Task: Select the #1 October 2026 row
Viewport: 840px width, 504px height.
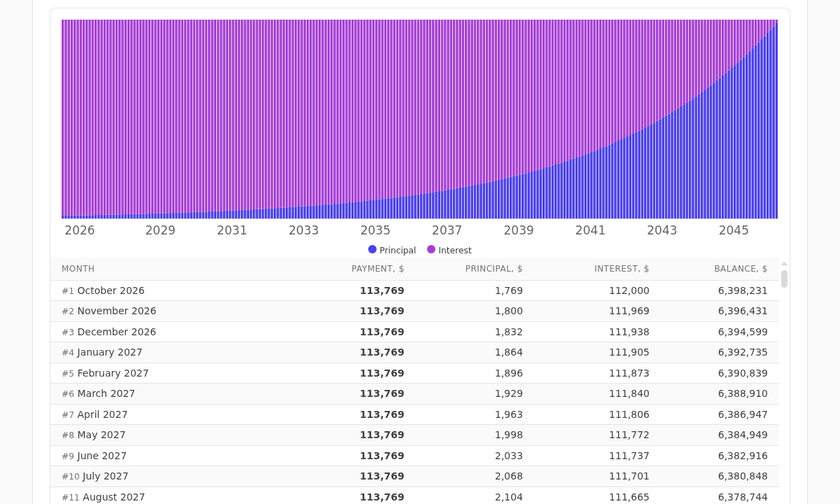Action: pos(414,290)
